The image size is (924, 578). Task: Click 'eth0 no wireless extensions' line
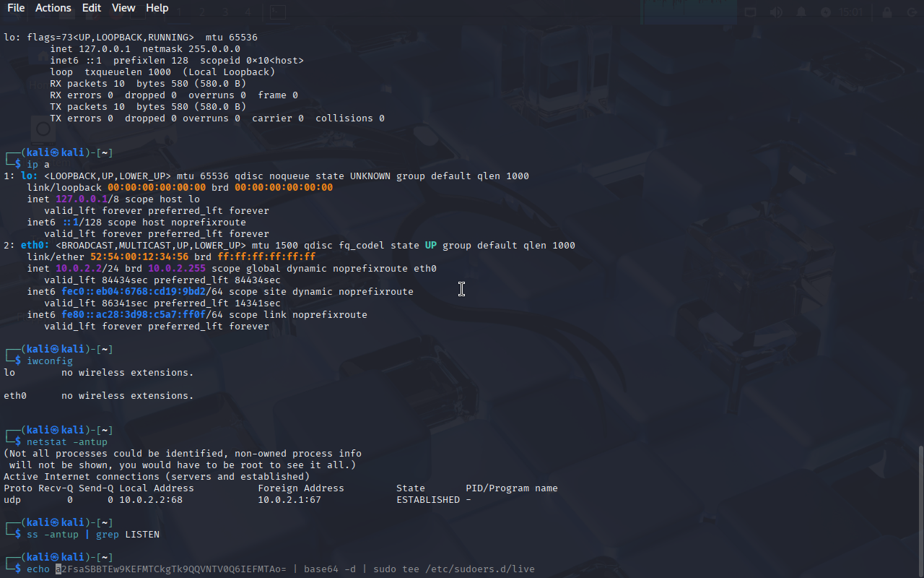99,396
